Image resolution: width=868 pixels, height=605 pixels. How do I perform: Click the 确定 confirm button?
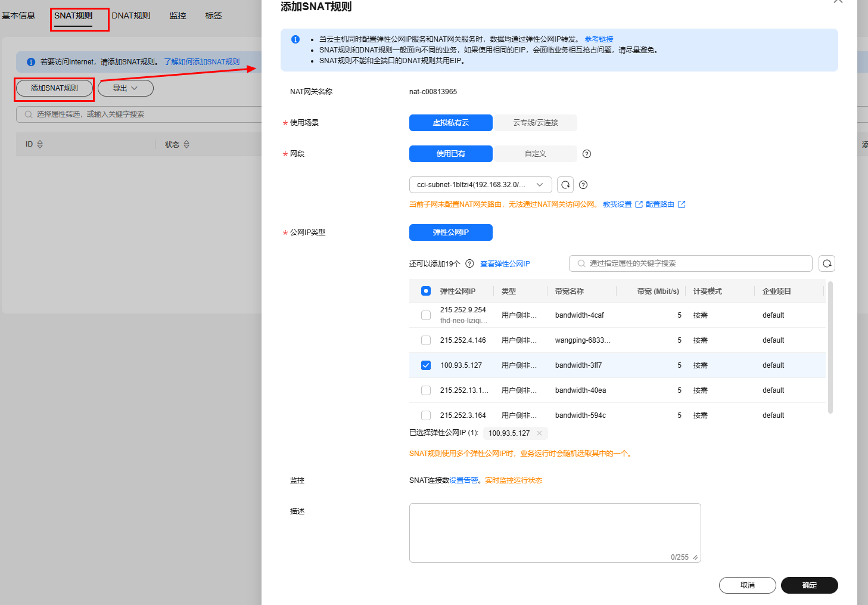click(x=809, y=585)
